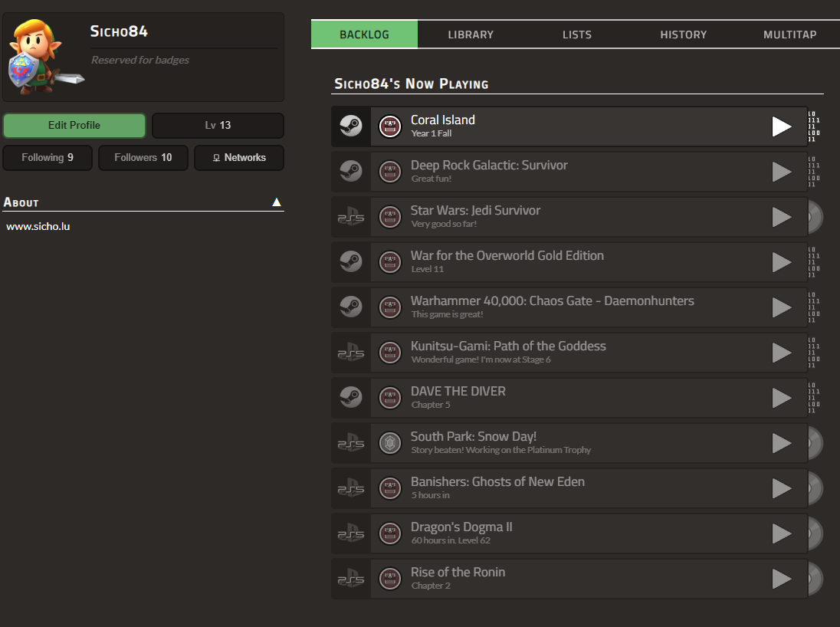Screen dimensions: 840x627
Task: Click the disc icon next to Dragon's Dogma II
Action: pos(815,533)
